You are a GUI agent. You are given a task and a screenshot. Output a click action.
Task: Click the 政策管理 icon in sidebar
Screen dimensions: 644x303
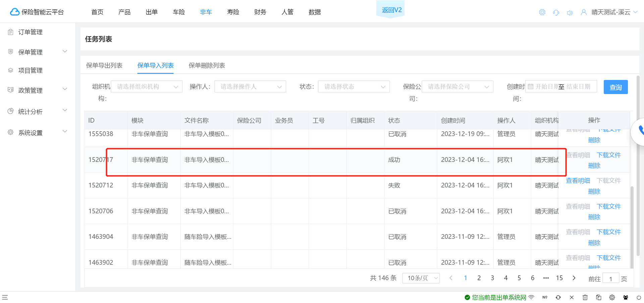11,90
